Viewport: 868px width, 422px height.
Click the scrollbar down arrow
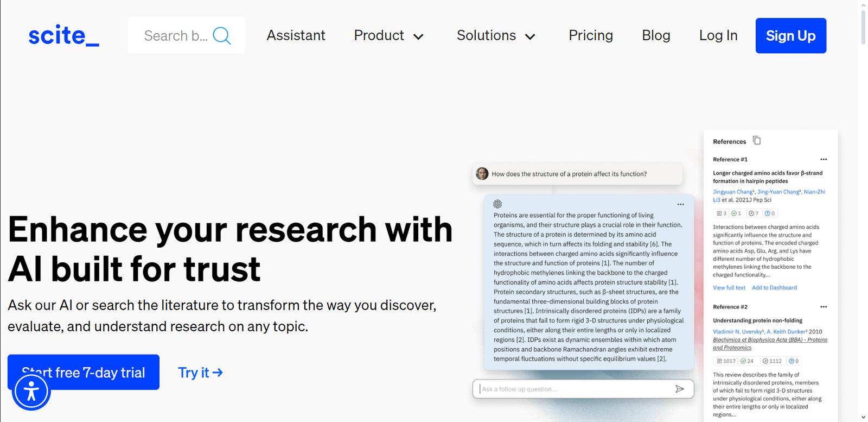click(863, 417)
